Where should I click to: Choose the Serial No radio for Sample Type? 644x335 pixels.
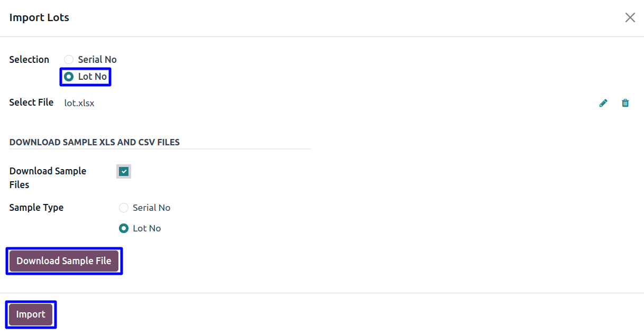[124, 208]
